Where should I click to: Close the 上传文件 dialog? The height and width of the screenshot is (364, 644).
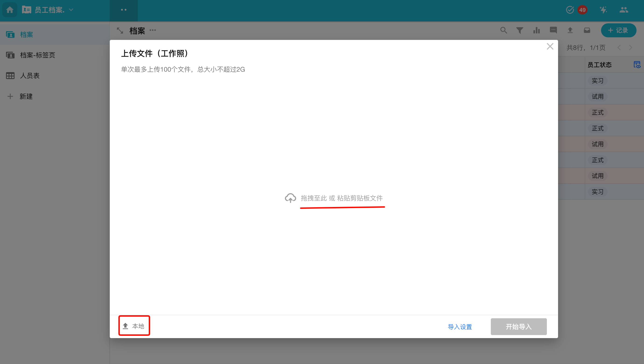[x=550, y=46]
